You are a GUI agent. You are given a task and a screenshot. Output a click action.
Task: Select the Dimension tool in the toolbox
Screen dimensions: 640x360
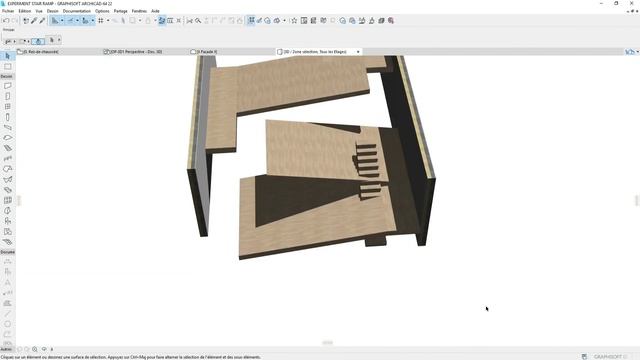(7, 262)
